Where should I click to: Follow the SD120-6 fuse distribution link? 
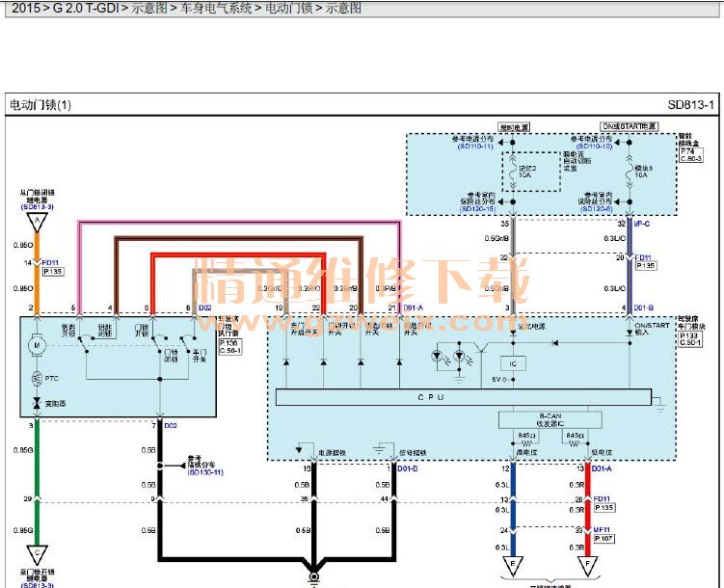click(597, 208)
